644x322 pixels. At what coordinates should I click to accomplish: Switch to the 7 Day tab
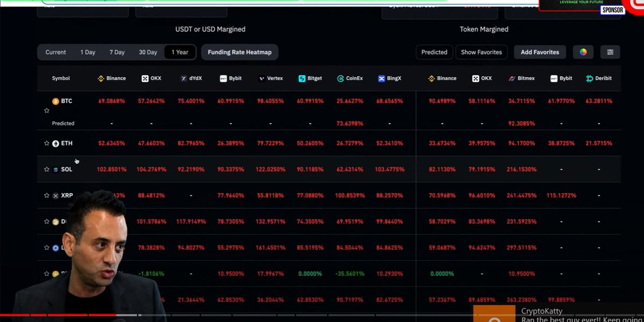pos(116,52)
